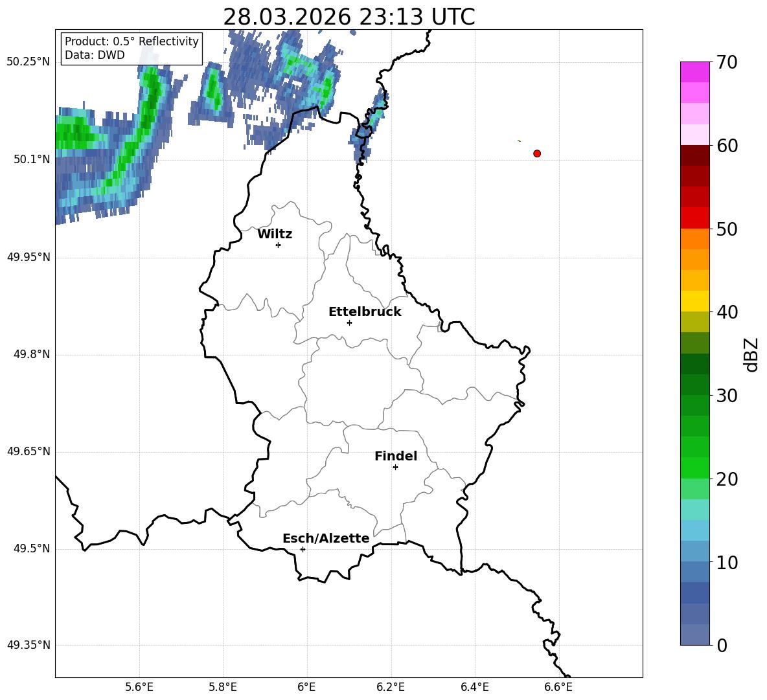Click the 70 value on colorbar

727,62
